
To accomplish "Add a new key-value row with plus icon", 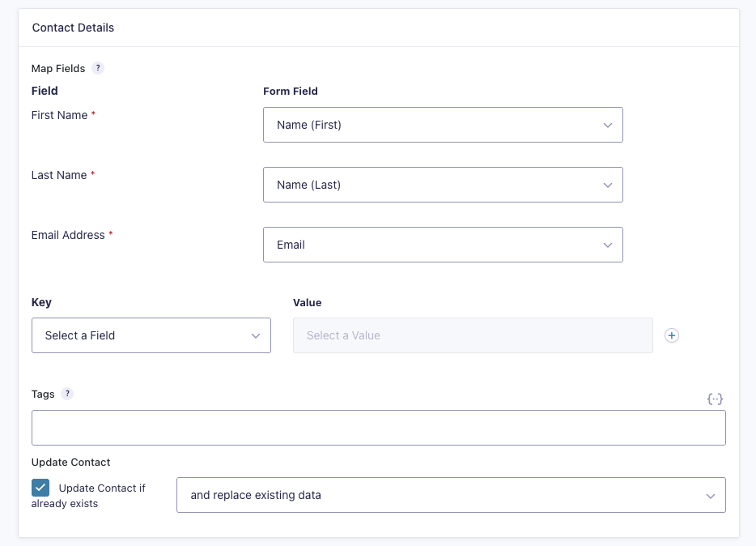I will (672, 335).
